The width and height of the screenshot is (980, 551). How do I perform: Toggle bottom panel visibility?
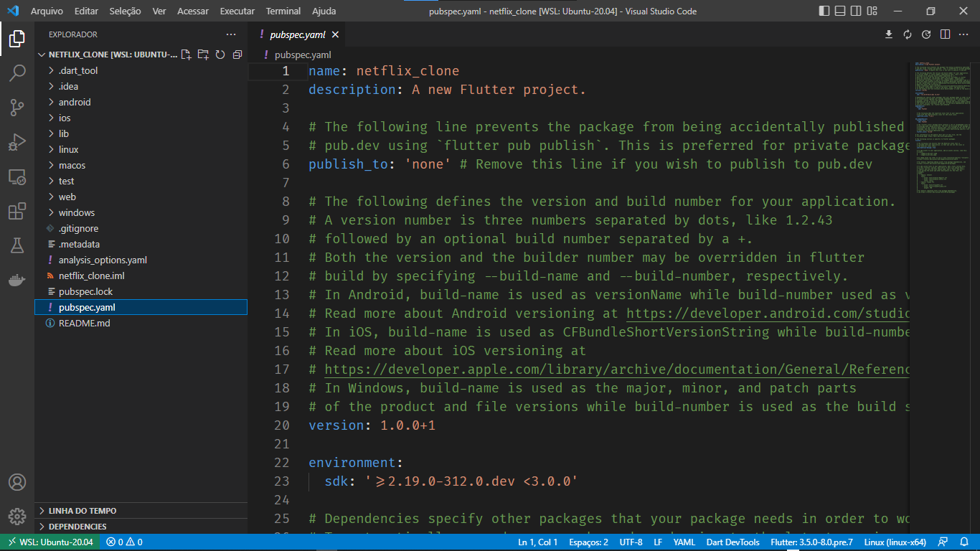pyautogui.click(x=840, y=11)
